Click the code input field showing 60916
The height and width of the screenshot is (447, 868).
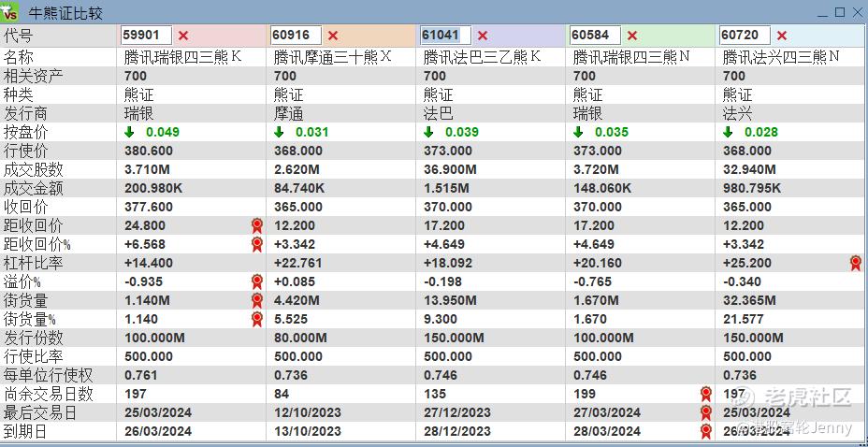297,36
